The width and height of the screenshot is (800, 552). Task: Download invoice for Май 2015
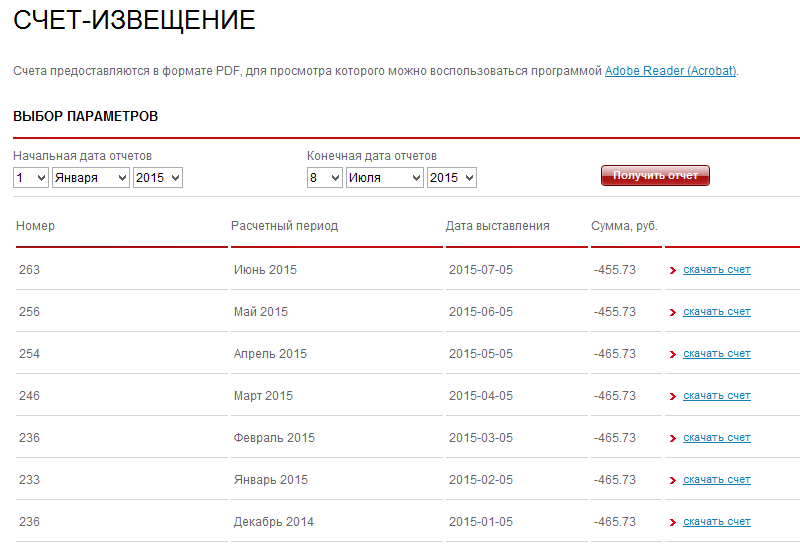coord(716,312)
